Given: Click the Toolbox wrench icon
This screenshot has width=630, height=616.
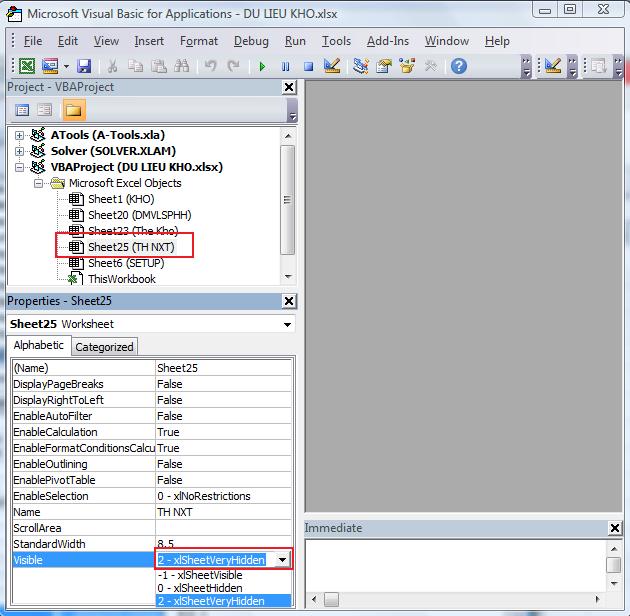Looking at the screenshot, I should 430,66.
